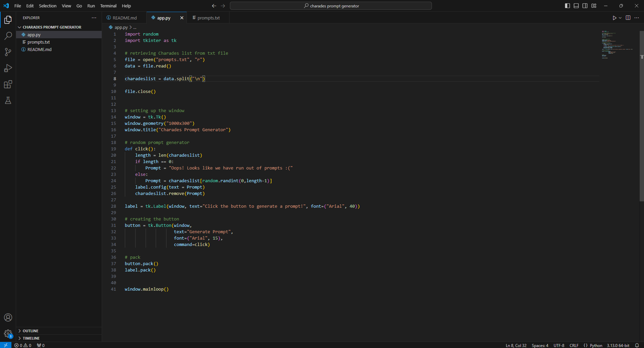Go forward with the navigation arrow
Screen dimensions: 644x348
point(223,6)
